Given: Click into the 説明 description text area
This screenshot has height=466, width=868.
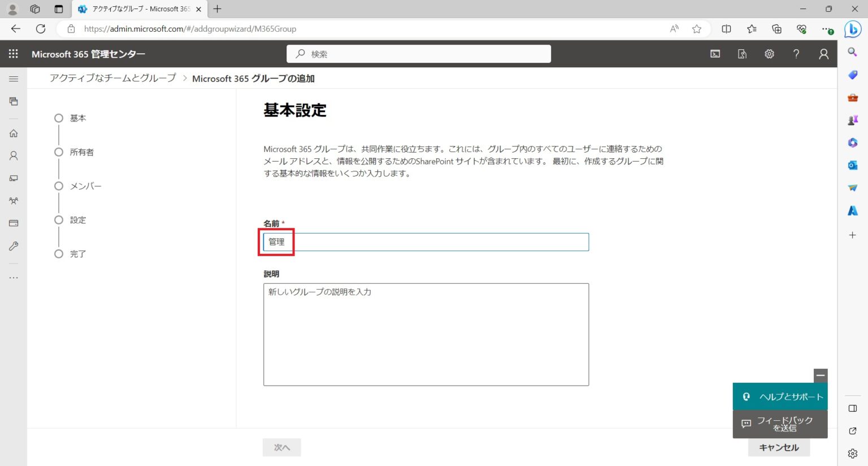Looking at the screenshot, I should tap(426, 335).
